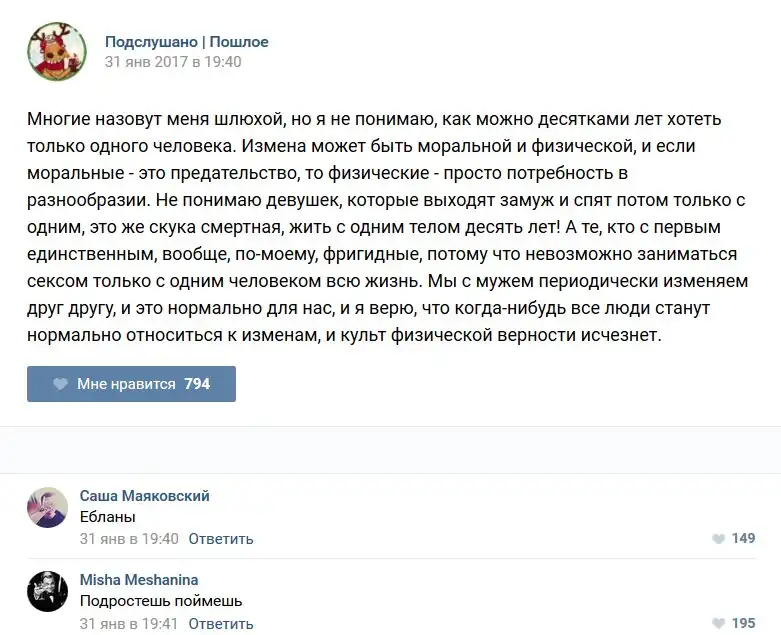Like Саша Маяковский's comment with heart icon
This screenshot has width=781, height=635.
click(718, 539)
